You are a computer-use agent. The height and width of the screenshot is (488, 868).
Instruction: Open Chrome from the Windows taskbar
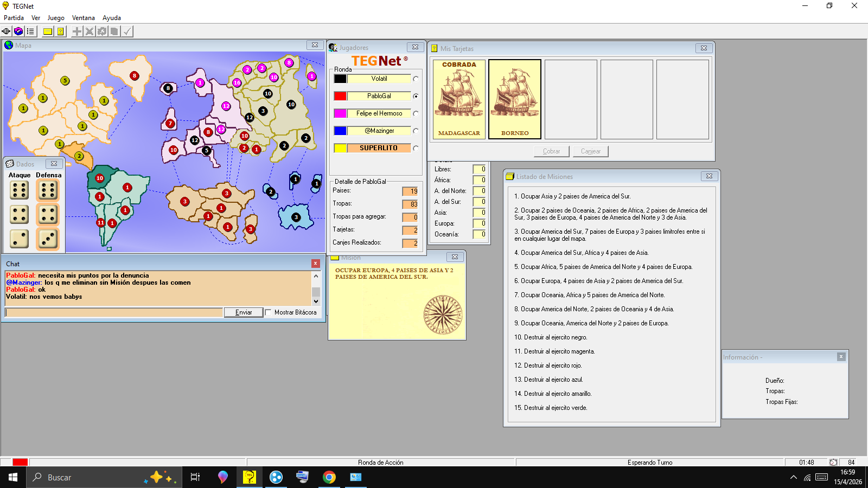point(329,477)
